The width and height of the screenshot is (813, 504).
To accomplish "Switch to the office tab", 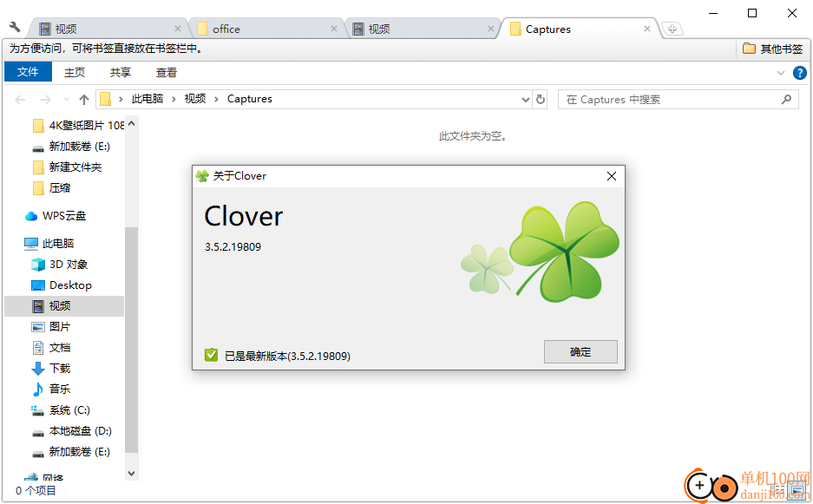I will [x=266, y=29].
